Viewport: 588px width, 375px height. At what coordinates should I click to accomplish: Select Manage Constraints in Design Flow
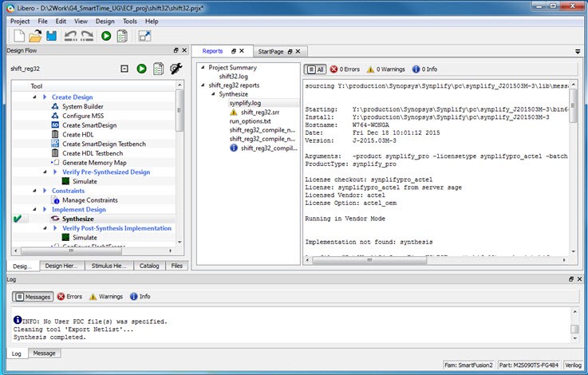point(90,199)
